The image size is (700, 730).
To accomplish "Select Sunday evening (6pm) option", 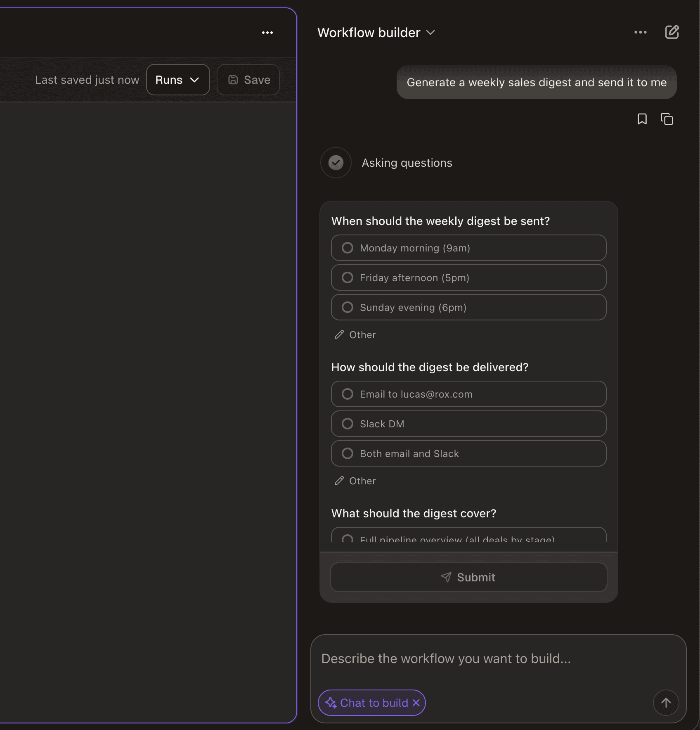I will (468, 307).
